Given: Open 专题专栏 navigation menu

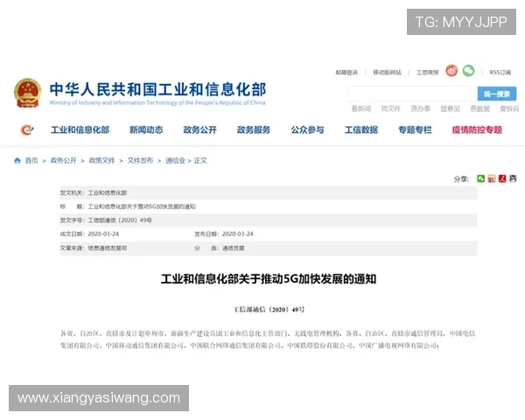Looking at the screenshot, I should [415, 130].
